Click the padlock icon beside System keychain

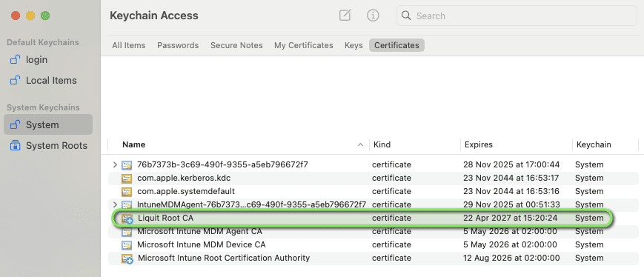(x=16, y=124)
